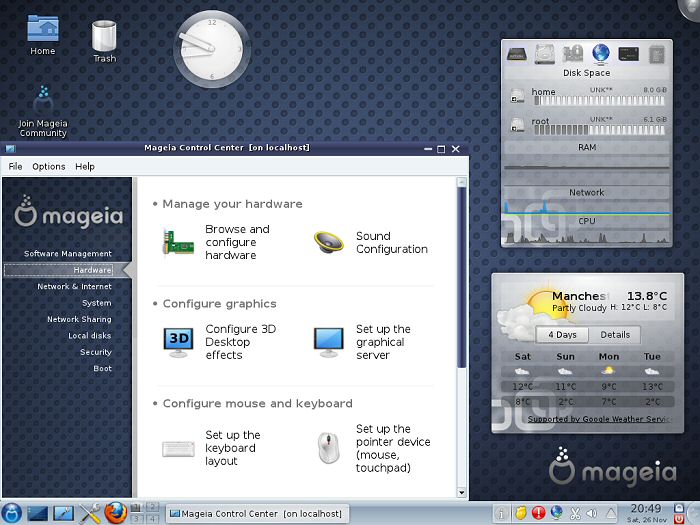Open the pointer device mouse icon

point(329,448)
